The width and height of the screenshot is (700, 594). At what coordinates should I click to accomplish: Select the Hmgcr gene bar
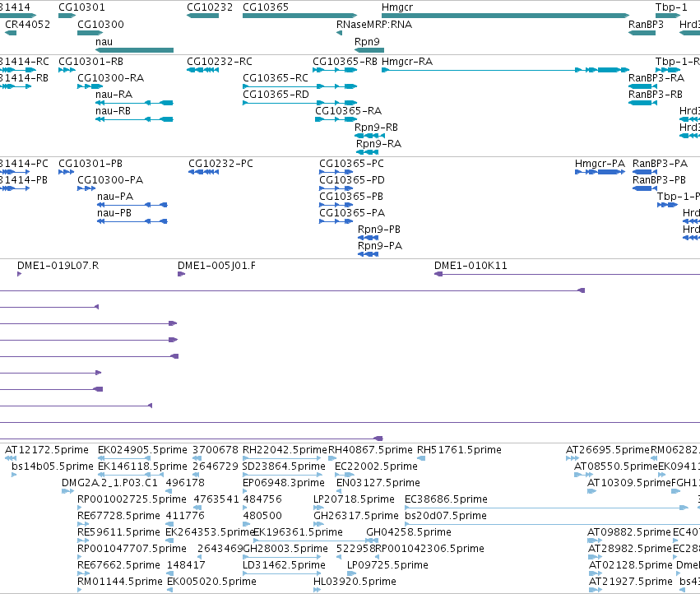point(505,16)
